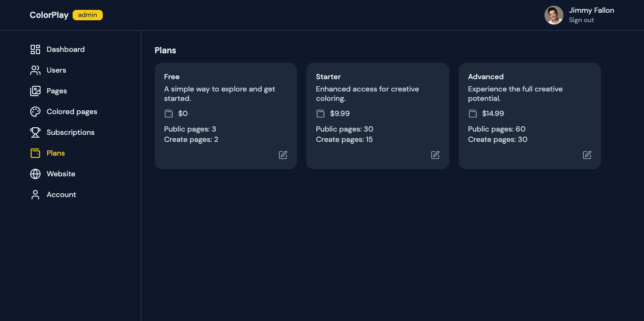Click the Plans wallet icon in sidebar
The image size is (644, 321).
(35, 153)
